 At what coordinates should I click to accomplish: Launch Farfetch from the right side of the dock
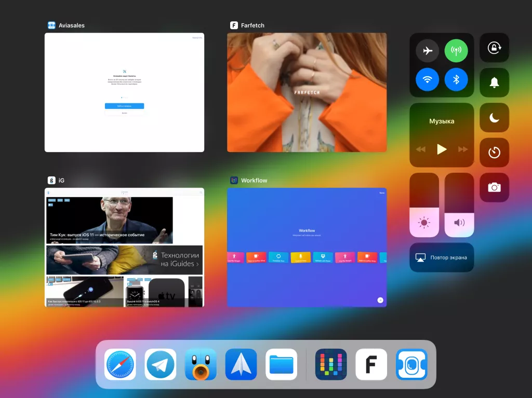coord(371,364)
